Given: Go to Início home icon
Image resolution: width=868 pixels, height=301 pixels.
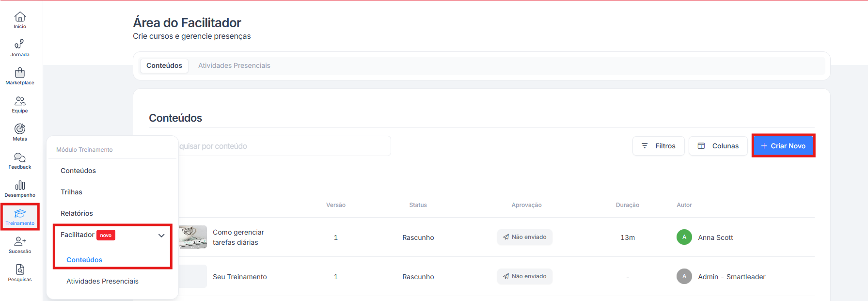Looking at the screenshot, I should tap(20, 20).
